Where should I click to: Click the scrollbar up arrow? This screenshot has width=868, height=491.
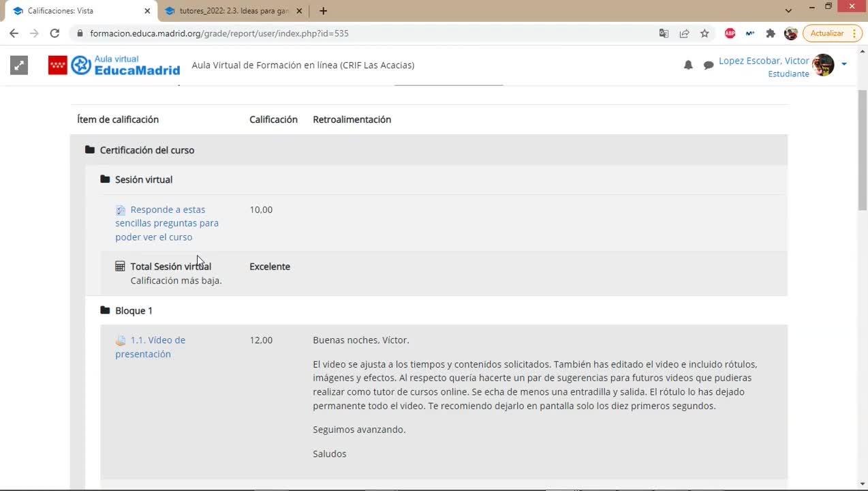863,50
